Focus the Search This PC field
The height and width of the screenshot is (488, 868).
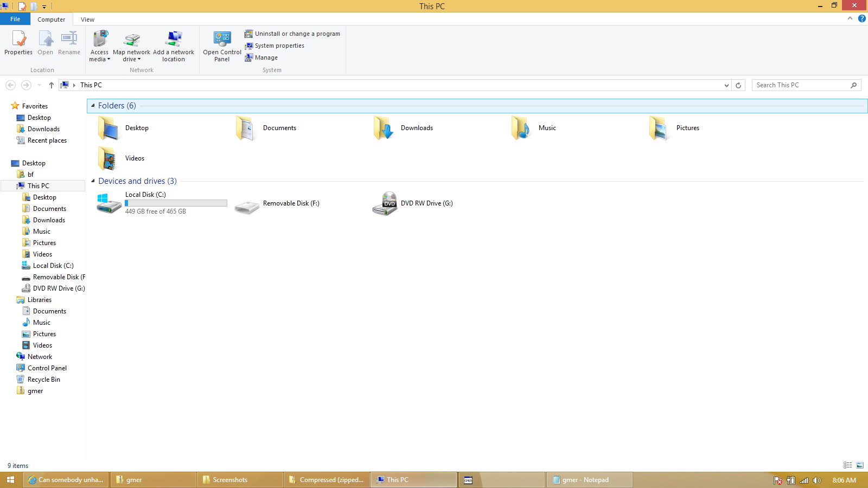pyautogui.click(x=806, y=85)
